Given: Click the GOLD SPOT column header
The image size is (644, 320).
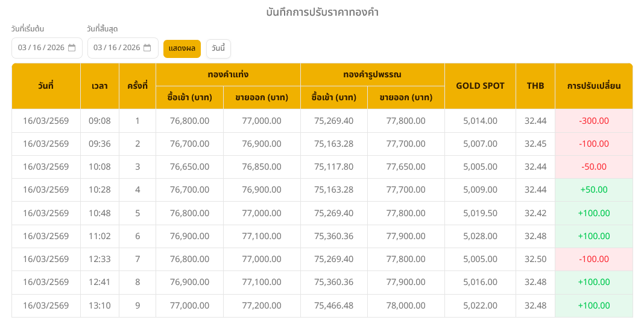Looking at the screenshot, I should coord(480,86).
